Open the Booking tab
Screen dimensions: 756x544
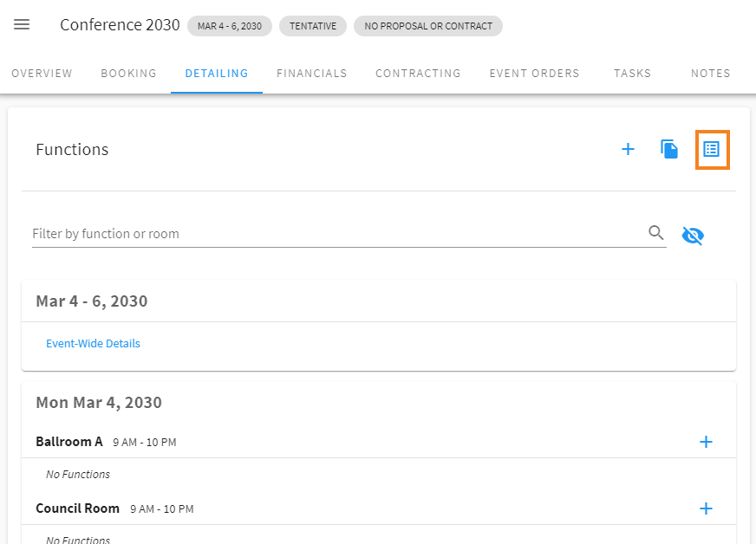pos(128,74)
